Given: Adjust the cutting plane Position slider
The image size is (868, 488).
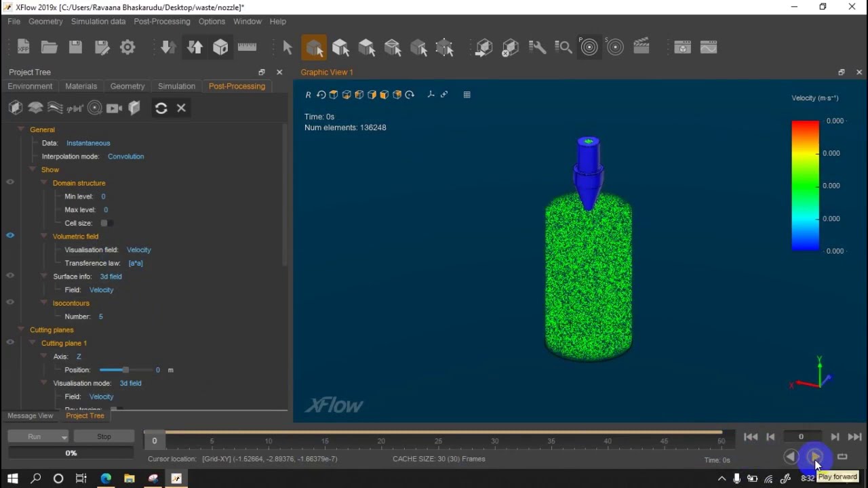Looking at the screenshot, I should coord(125,369).
